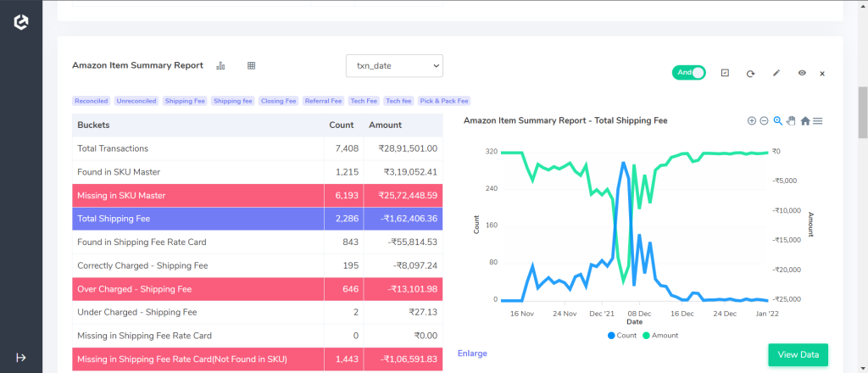Select the Total Shipping Fee row
868x373 pixels.
pos(258,219)
